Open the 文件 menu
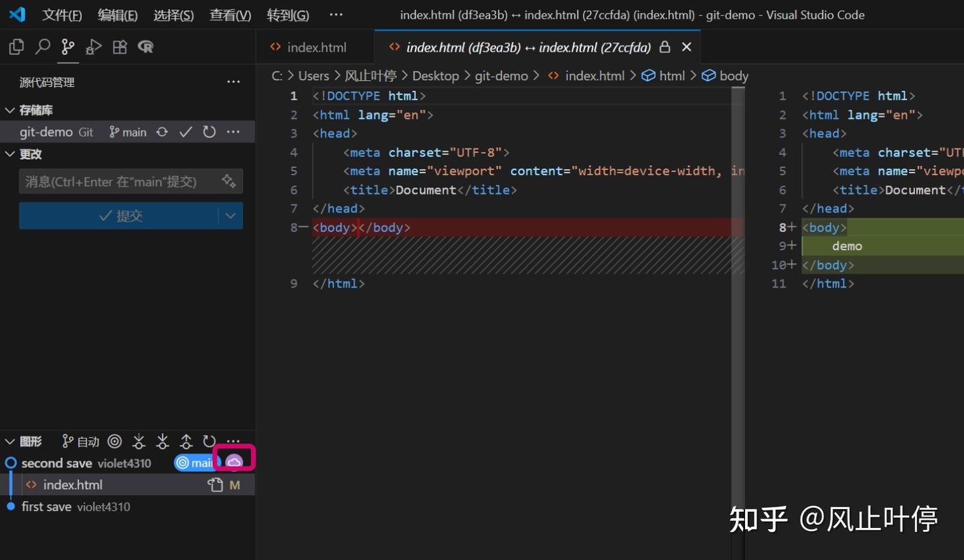Screen dimensions: 964x560 pos(62,15)
